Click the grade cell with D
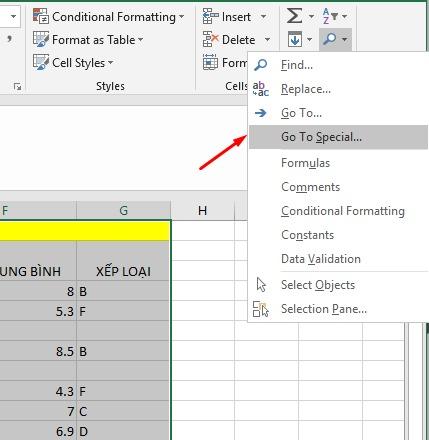The width and height of the screenshot is (429, 440). click(124, 431)
